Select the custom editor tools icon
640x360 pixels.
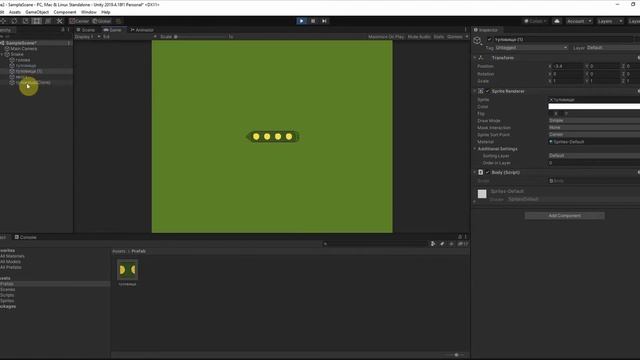click(60, 21)
